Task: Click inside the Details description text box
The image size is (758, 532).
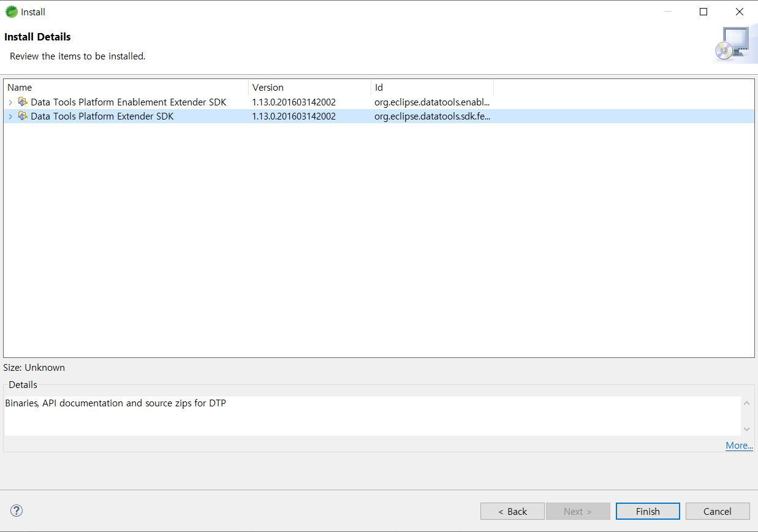Action: tap(373, 416)
